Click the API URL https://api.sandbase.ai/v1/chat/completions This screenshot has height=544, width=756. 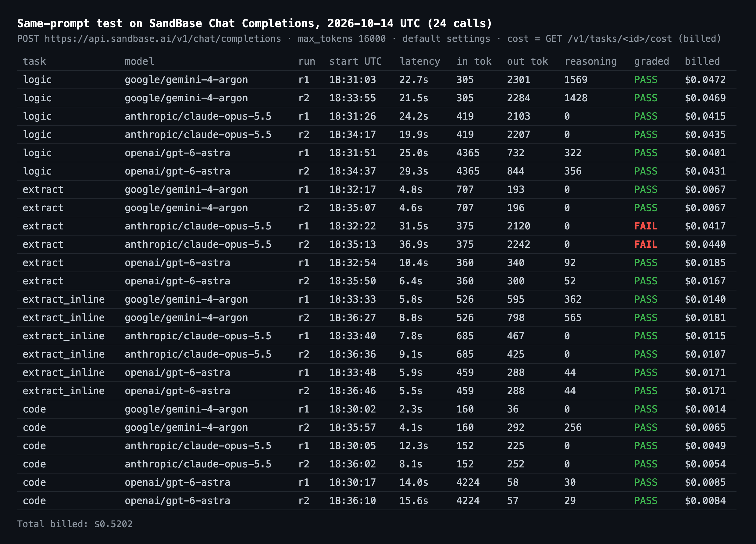(x=163, y=39)
